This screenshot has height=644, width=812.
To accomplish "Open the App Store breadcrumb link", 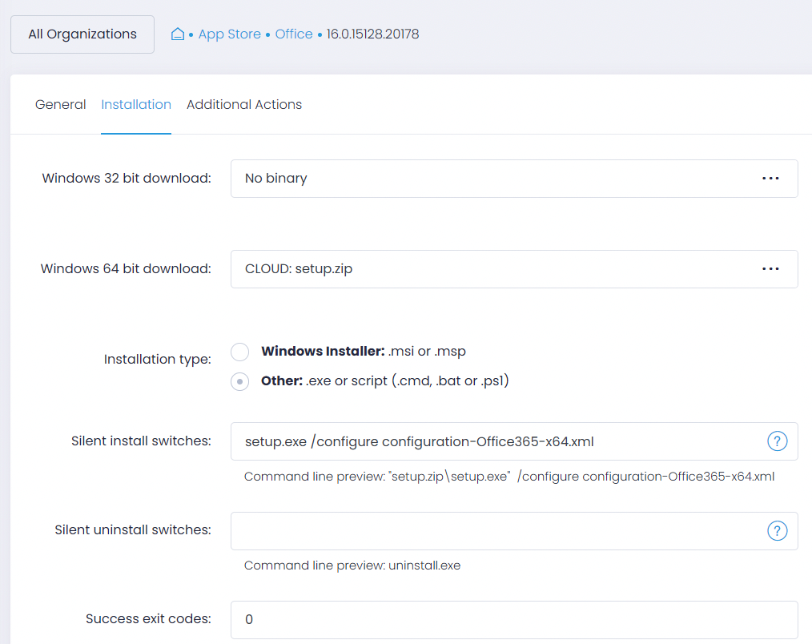I will (230, 34).
